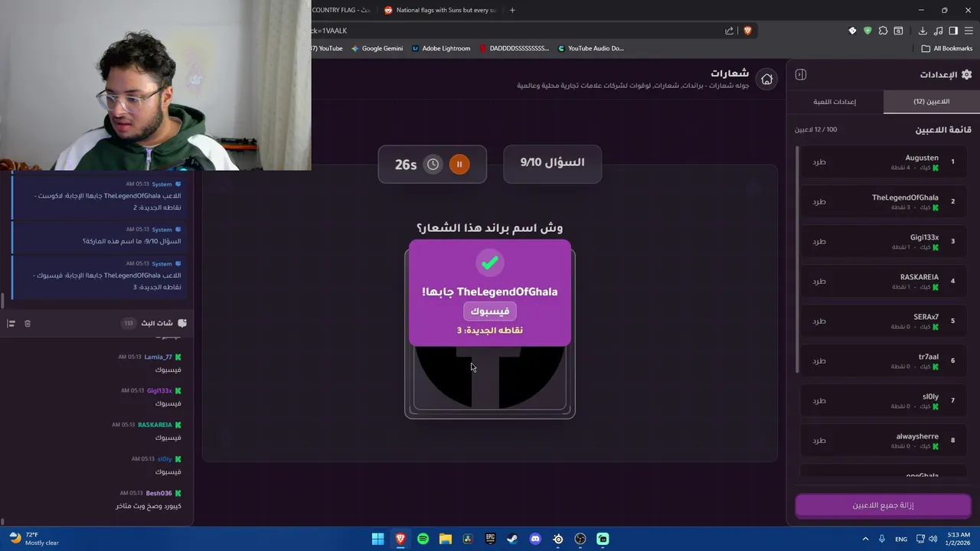Open Brave Shields lion icon
The width and height of the screenshot is (980, 551).
coord(748,31)
